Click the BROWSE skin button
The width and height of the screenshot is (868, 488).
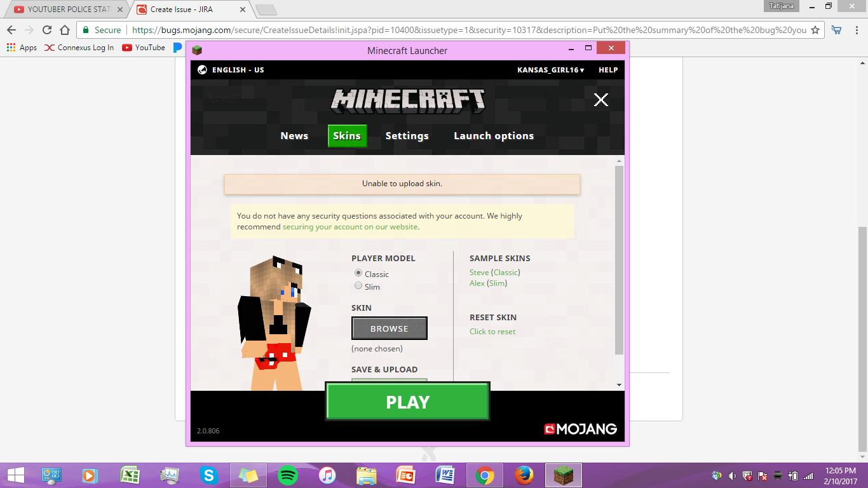pos(390,329)
